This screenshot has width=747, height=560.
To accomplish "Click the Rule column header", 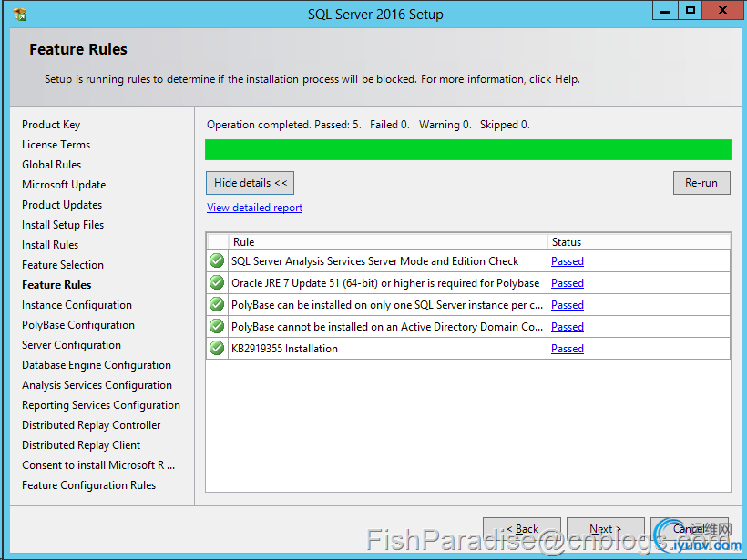I will (388, 242).
